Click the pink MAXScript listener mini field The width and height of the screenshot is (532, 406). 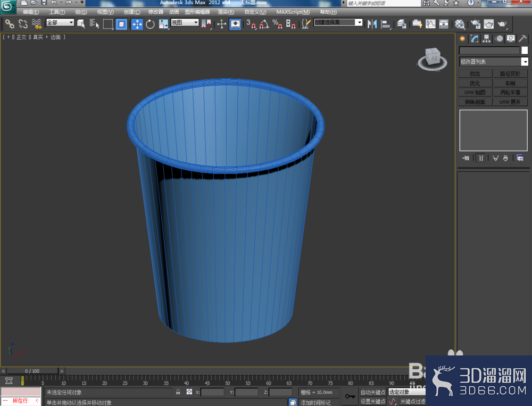21,392
